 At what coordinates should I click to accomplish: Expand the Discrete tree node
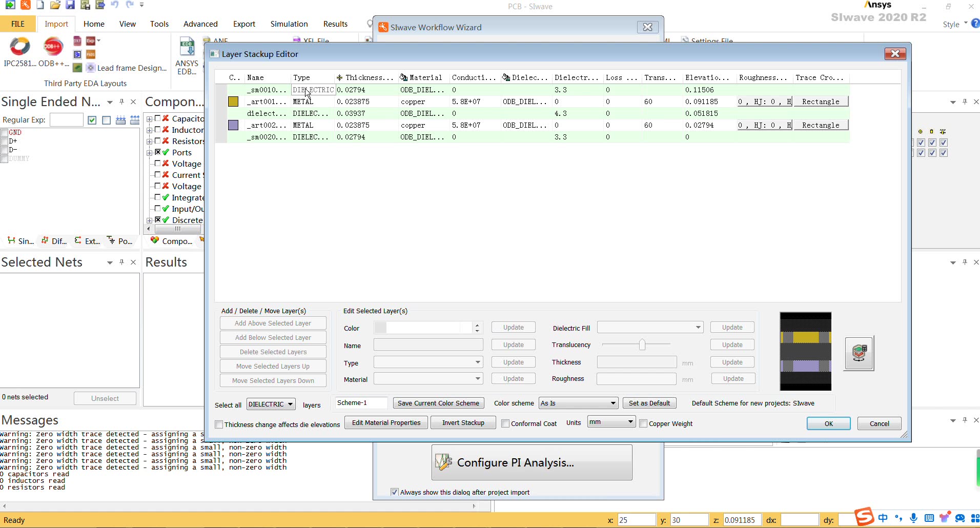coord(149,220)
